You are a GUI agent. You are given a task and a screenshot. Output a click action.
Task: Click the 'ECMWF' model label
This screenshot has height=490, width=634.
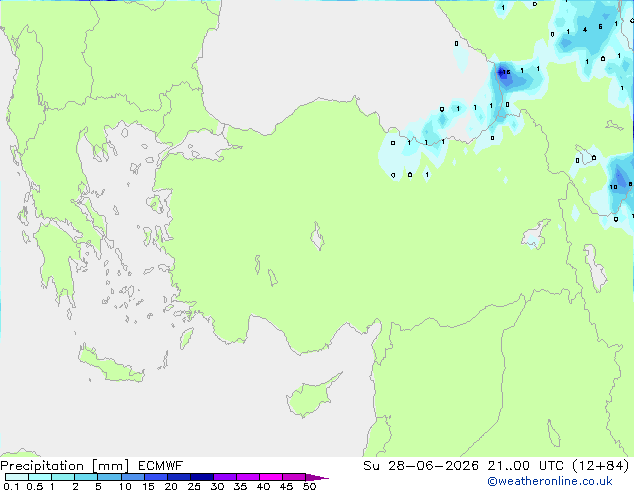point(161,466)
